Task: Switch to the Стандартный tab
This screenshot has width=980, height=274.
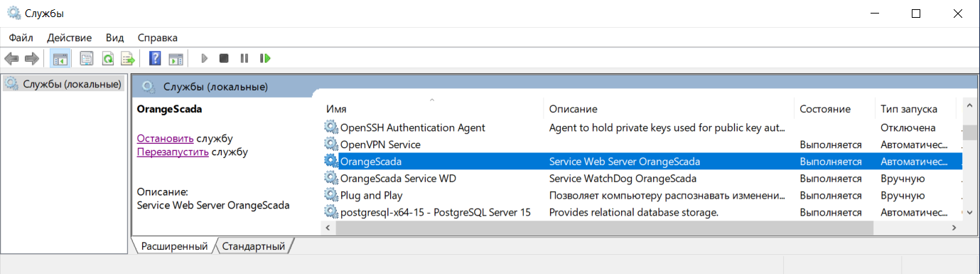Action: (254, 246)
